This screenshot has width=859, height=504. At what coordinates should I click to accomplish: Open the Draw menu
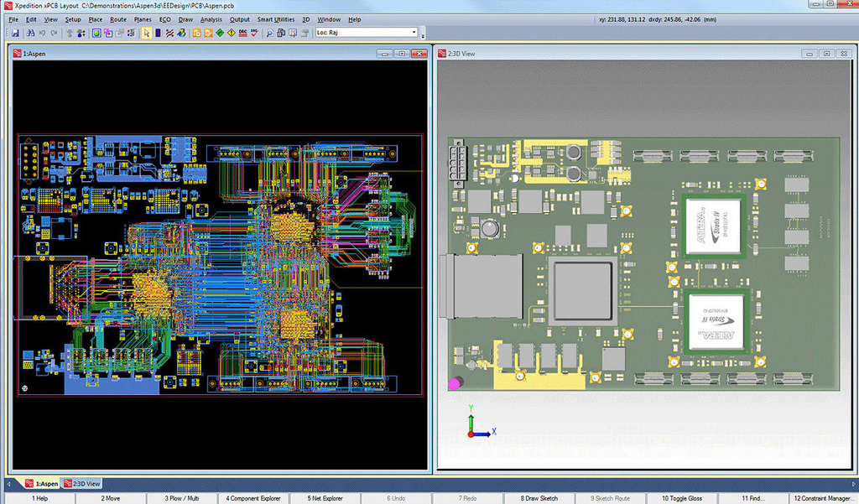click(185, 19)
